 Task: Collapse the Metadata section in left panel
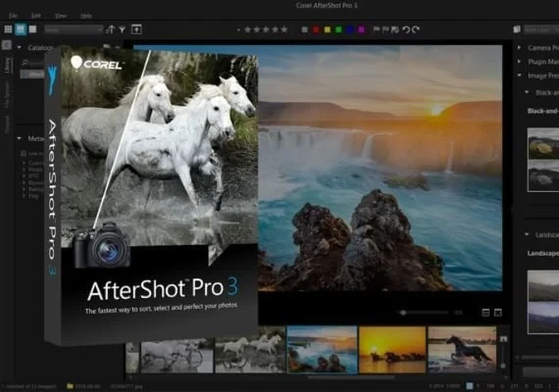[x=20, y=138]
